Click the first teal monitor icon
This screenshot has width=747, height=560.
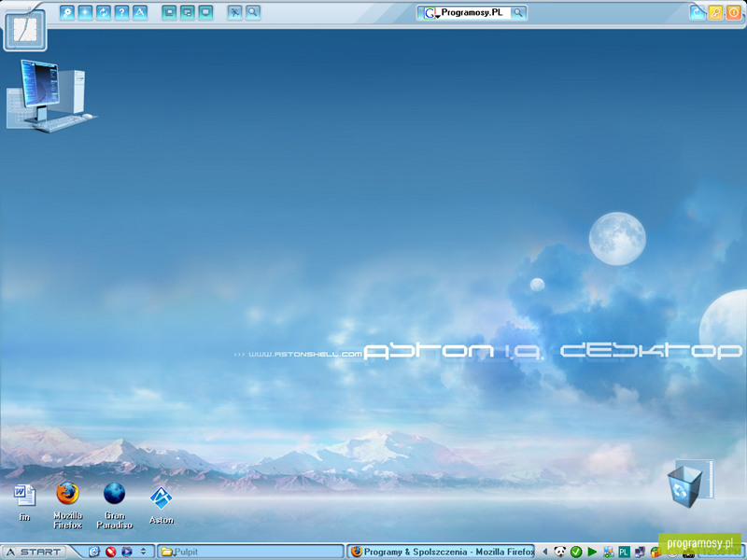coord(169,12)
